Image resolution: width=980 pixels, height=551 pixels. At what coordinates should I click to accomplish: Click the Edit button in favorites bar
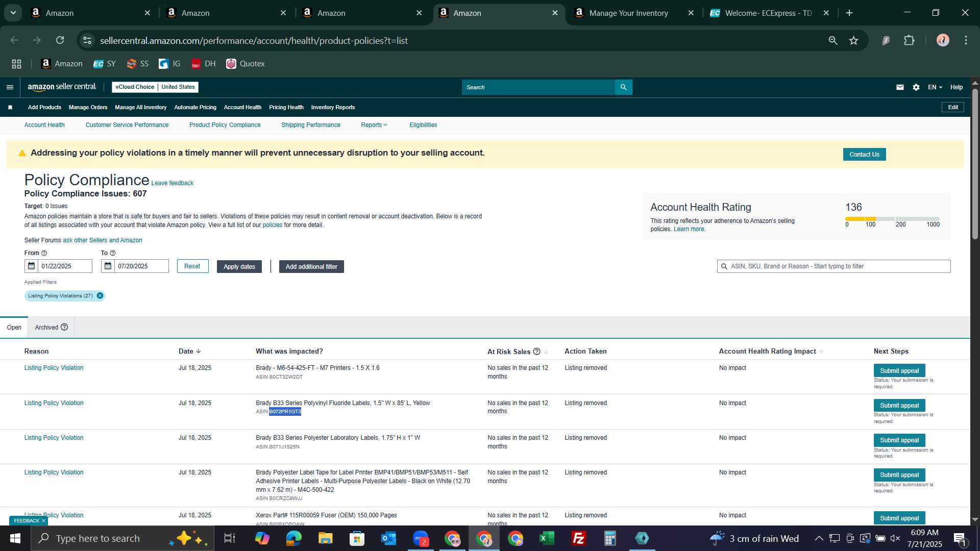click(x=952, y=108)
